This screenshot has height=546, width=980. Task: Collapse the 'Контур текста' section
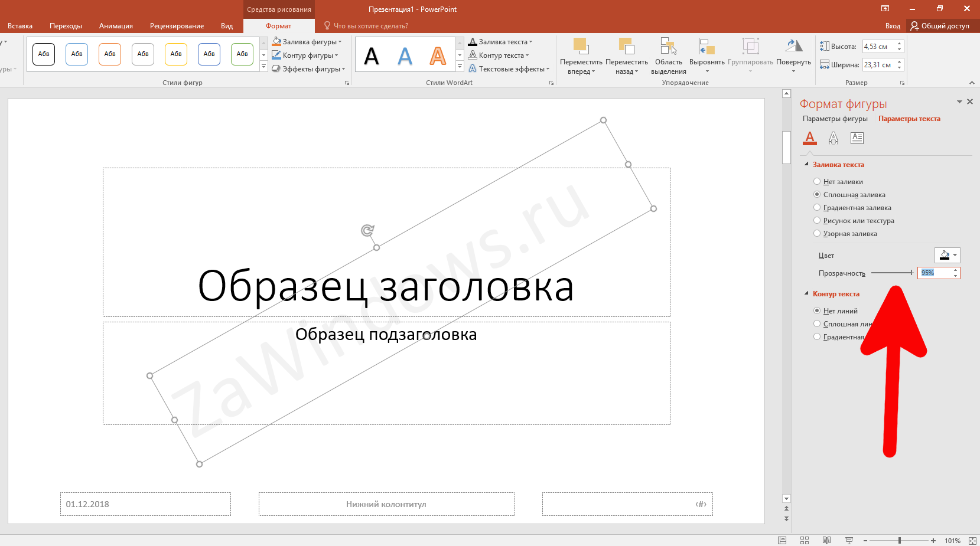click(807, 294)
